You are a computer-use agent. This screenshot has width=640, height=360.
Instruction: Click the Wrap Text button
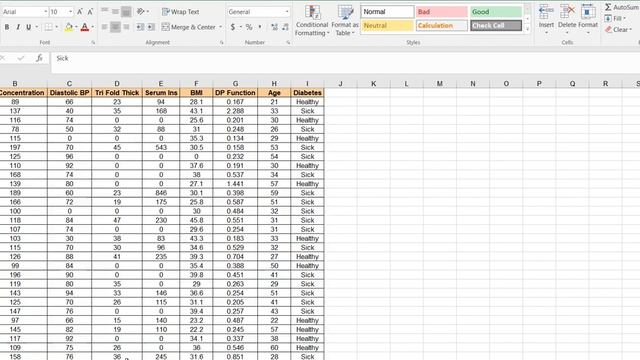180,12
